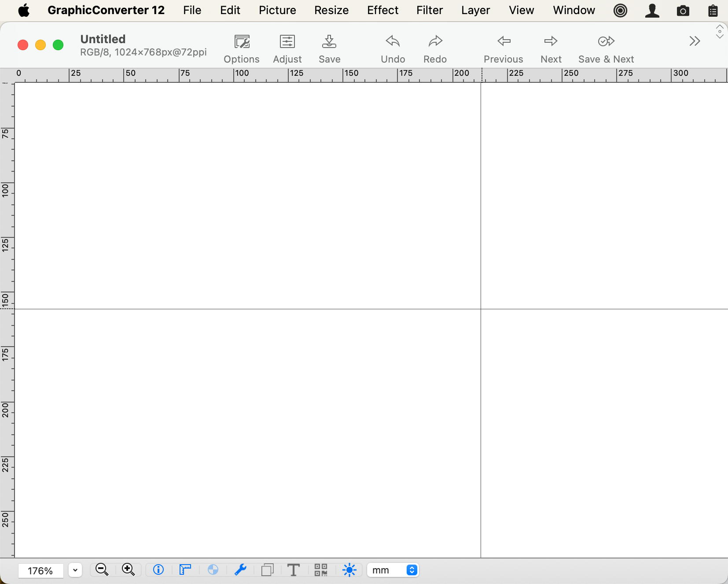The height and width of the screenshot is (584, 728).
Task: Open the Adjust settings icon
Action: click(x=287, y=49)
